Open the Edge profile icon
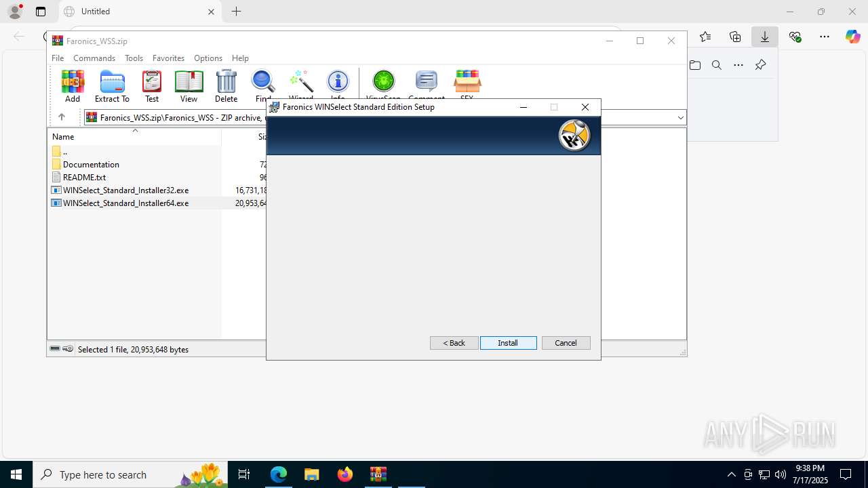This screenshot has height=488, width=868. pos(14,12)
